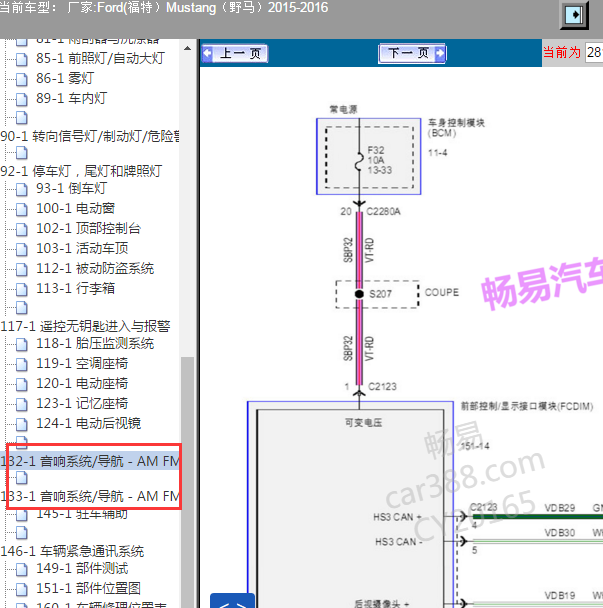The image size is (603, 608).
Task: Open tree item 145-1 驻车辅助
Action: [x=82, y=514]
